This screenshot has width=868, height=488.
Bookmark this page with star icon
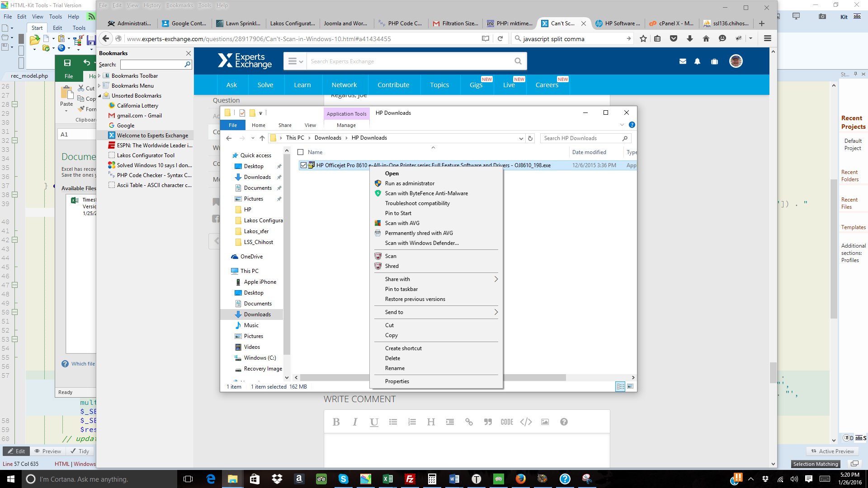click(643, 39)
